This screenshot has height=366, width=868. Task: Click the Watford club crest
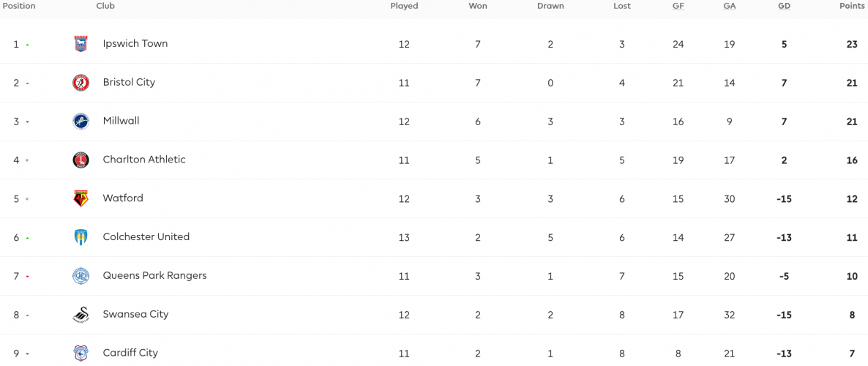pyautogui.click(x=81, y=199)
